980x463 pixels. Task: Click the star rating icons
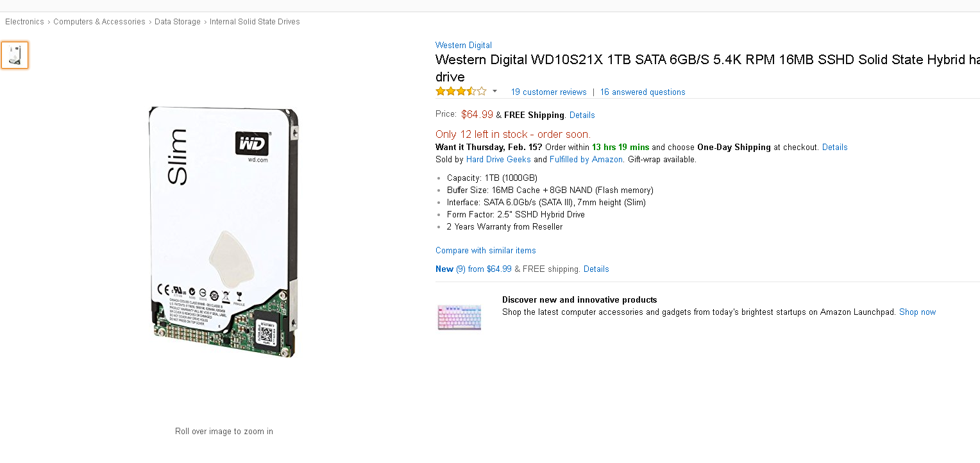point(461,91)
